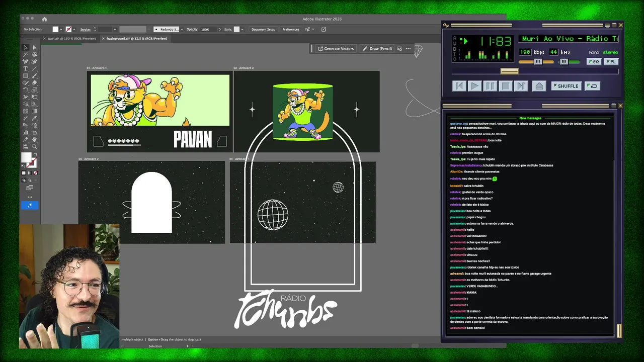This screenshot has height=362, width=644.
Task: Open the Redondo brush definition dropdown
Action: click(x=182, y=29)
